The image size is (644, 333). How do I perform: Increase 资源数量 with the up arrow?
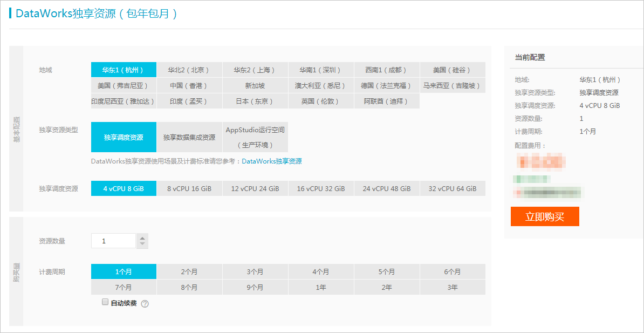(x=142, y=238)
